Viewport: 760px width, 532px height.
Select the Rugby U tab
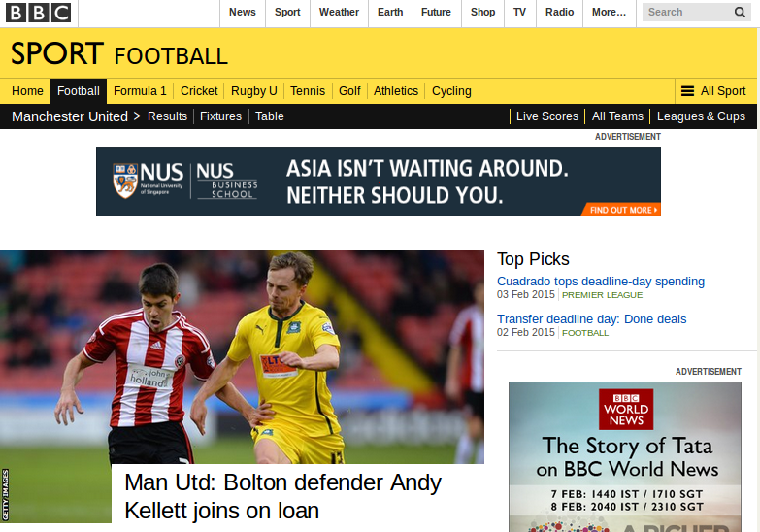253,91
